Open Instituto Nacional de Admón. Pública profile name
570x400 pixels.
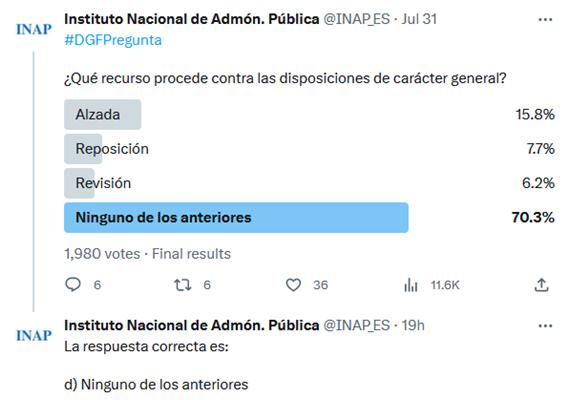point(192,19)
